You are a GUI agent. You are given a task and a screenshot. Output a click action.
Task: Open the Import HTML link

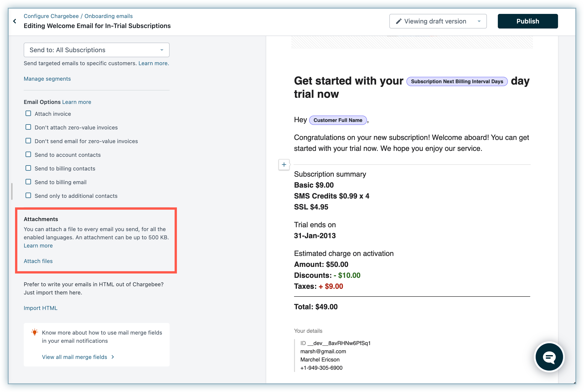pos(41,308)
